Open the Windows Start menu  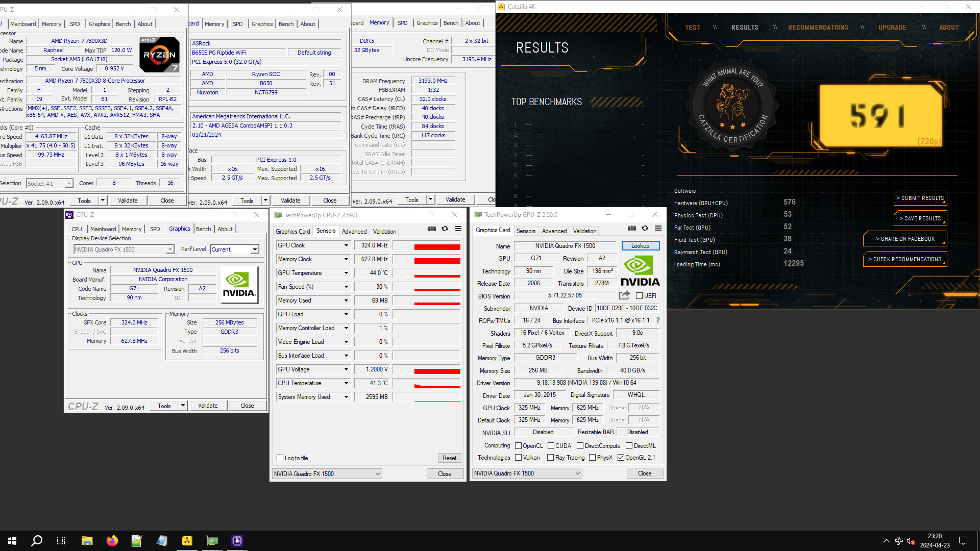tap(12, 541)
